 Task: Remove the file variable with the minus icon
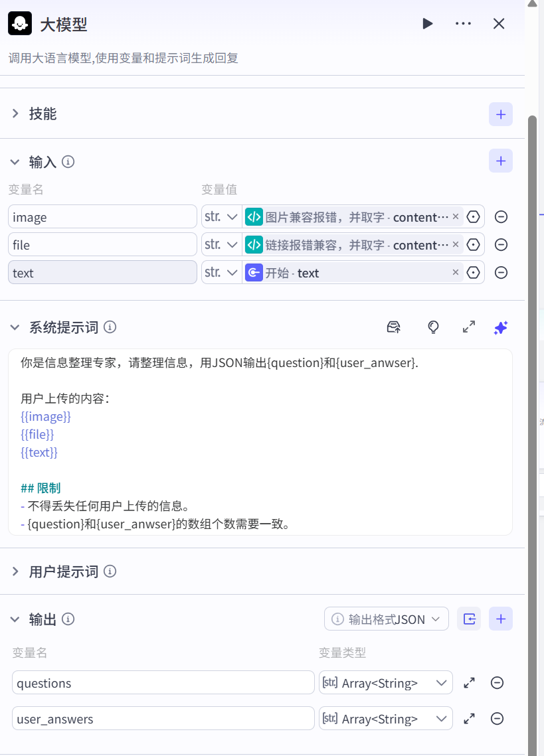(x=501, y=245)
